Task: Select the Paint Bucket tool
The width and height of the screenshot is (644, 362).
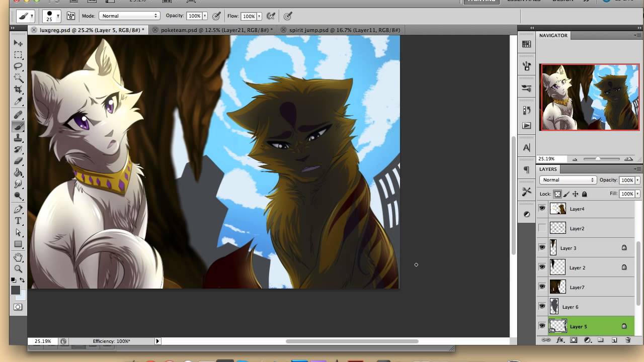Action: 18,173
